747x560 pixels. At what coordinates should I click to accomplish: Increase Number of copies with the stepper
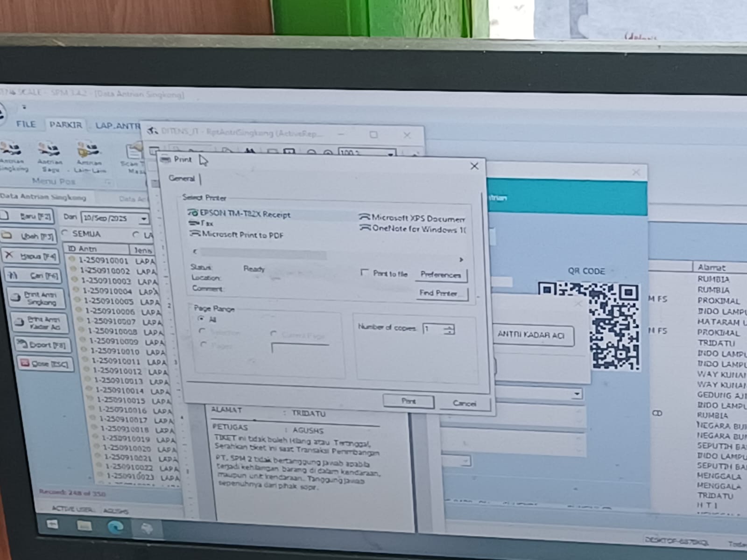448,327
